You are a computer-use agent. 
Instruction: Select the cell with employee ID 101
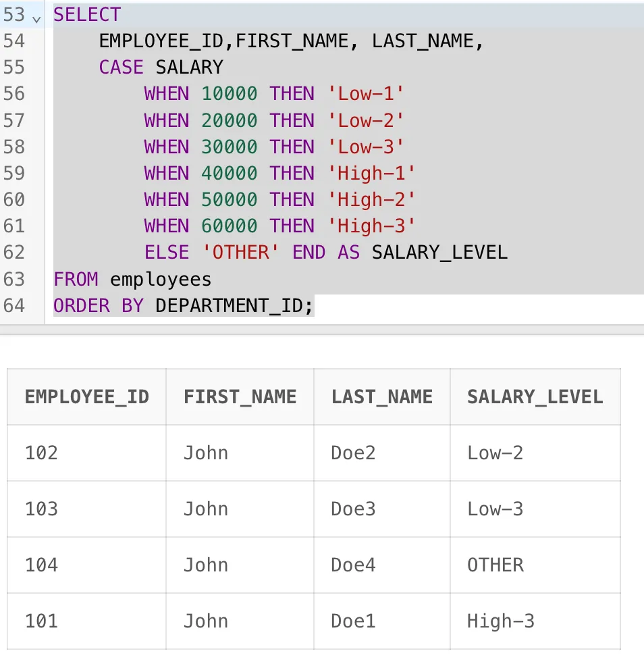coord(86,621)
